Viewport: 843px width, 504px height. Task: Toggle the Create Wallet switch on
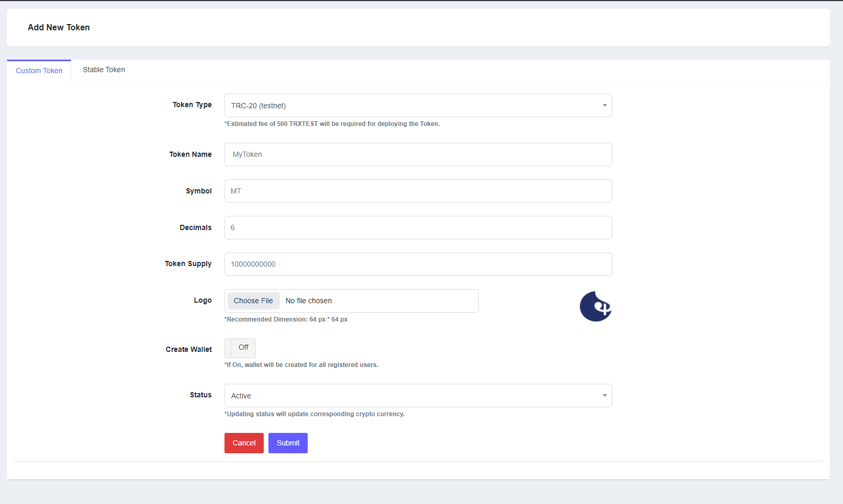point(240,348)
